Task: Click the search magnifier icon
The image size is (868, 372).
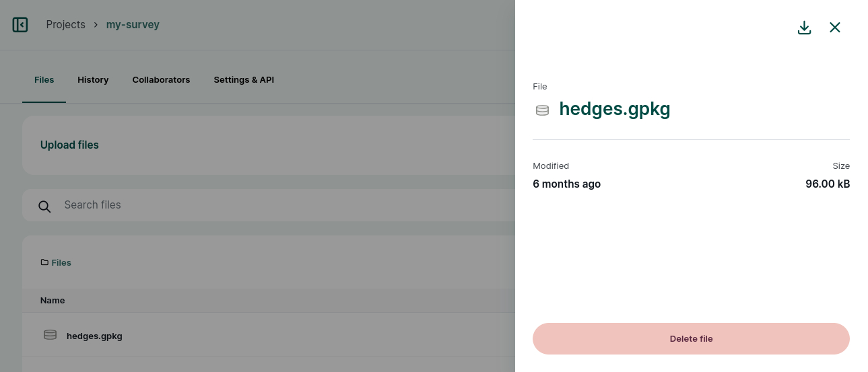Action: pos(44,207)
